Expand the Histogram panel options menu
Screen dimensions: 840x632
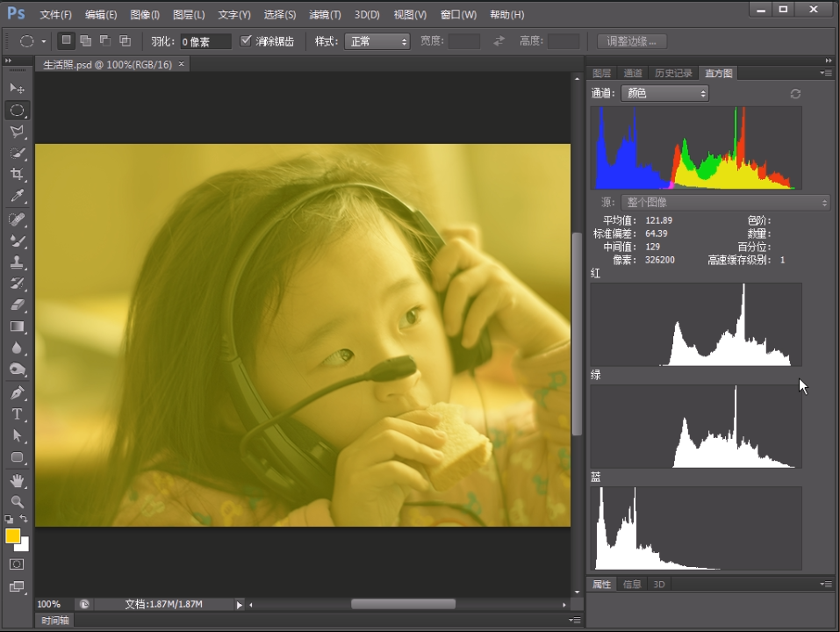[x=825, y=73]
